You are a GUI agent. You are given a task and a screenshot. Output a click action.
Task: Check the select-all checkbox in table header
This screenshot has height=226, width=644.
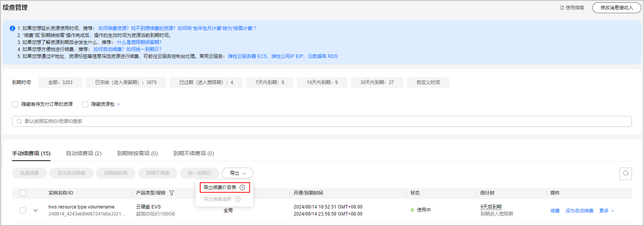(23, 193)
